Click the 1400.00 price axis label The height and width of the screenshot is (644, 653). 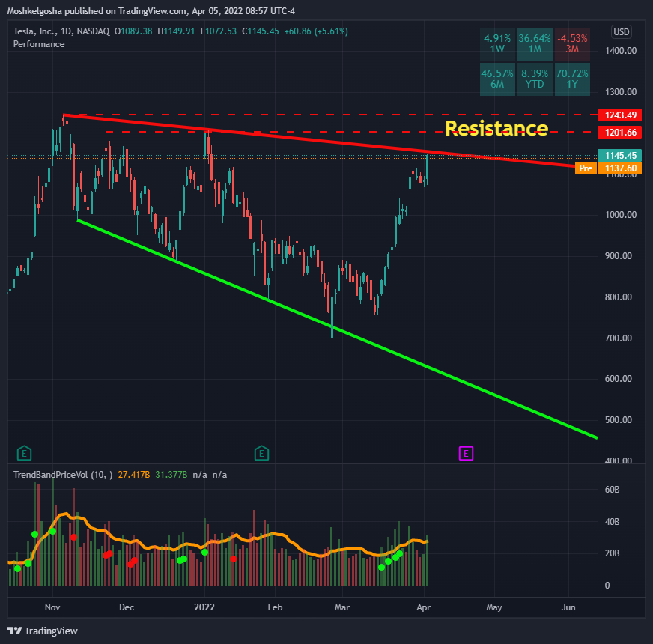tap(621, 51)
